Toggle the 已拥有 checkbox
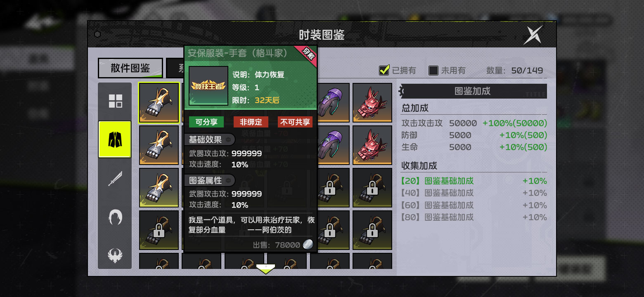The image size is (644, 297). point(384,70)
